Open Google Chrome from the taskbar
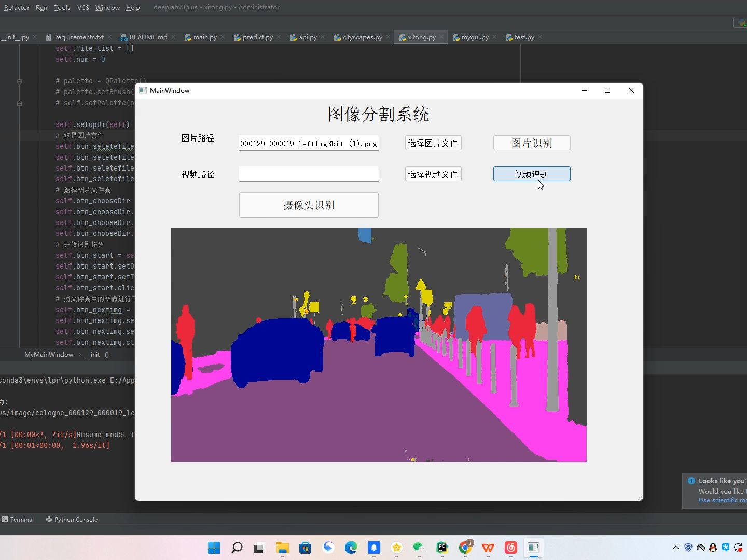 click(465, 548)
